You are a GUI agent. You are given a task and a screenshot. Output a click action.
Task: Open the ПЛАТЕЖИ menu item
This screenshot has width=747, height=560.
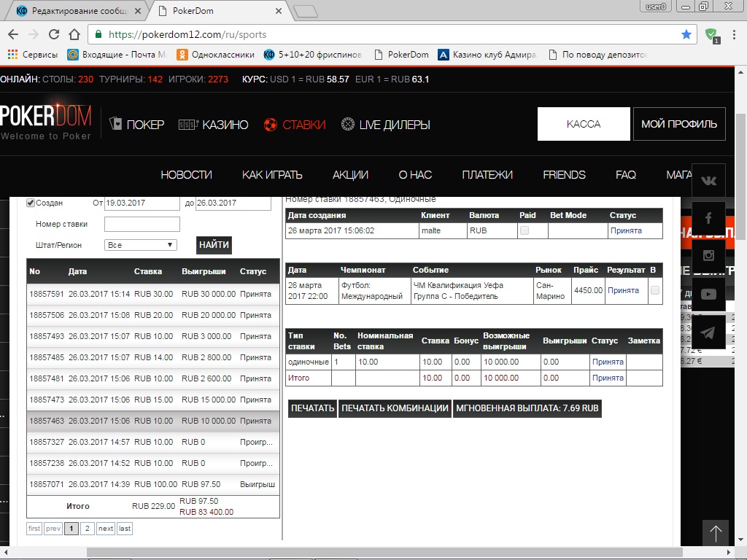[487, 175]
